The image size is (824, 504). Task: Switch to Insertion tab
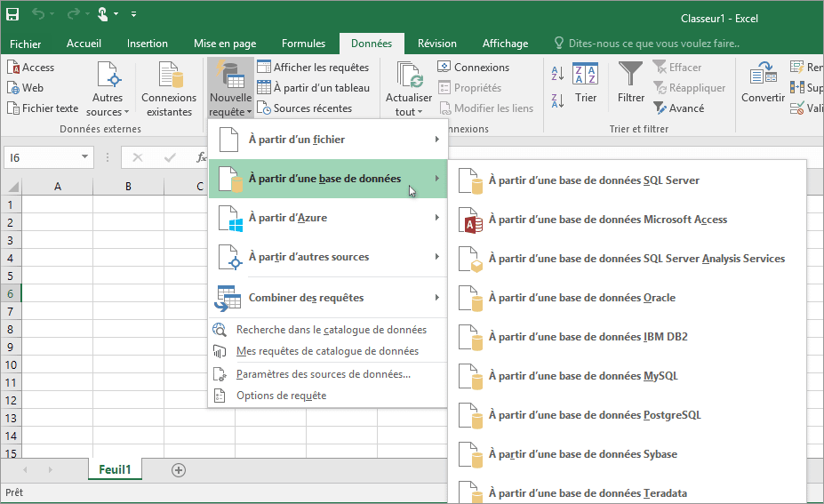pos(148,44)
